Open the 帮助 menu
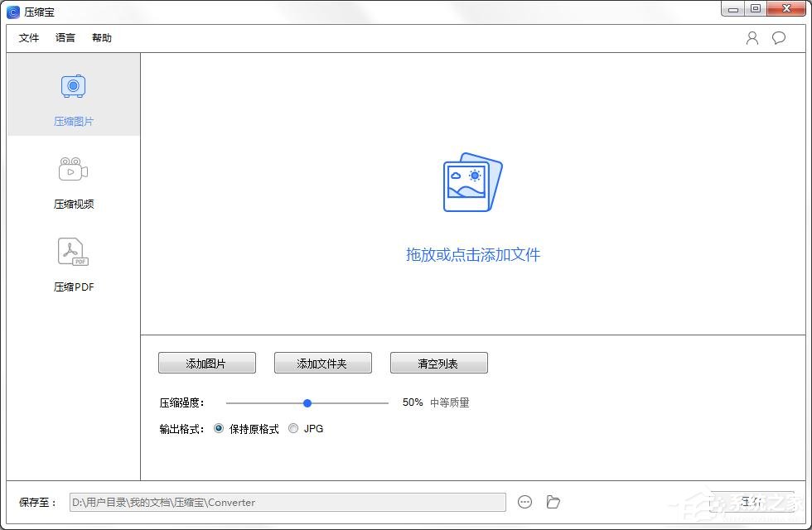 [101, 37]
